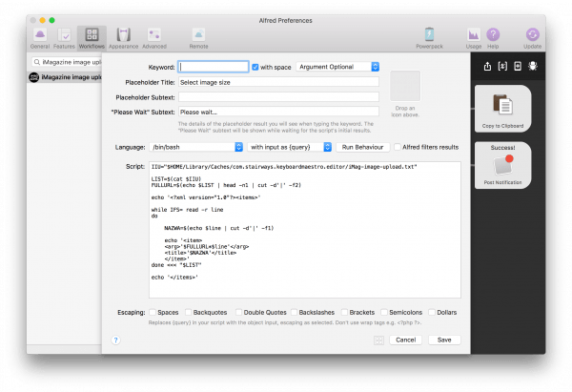Open the Features preferences tab

pyautogui.click(x=64, y=38)
